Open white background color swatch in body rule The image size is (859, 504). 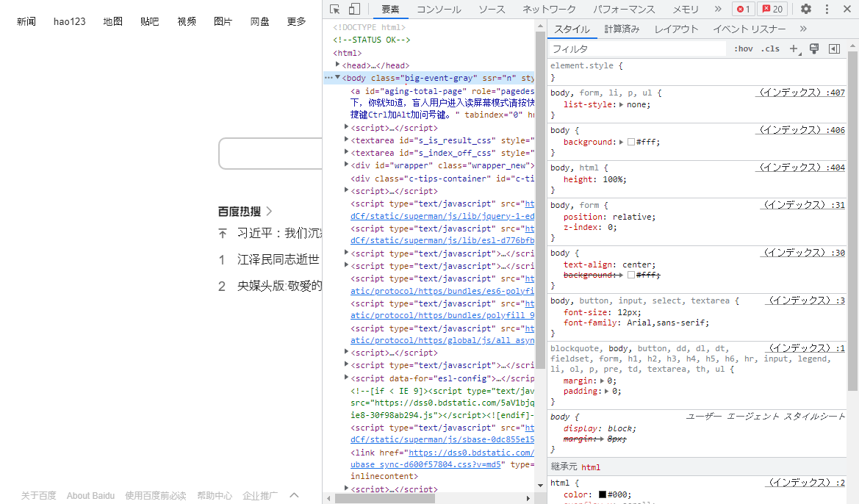coord(631,142)
